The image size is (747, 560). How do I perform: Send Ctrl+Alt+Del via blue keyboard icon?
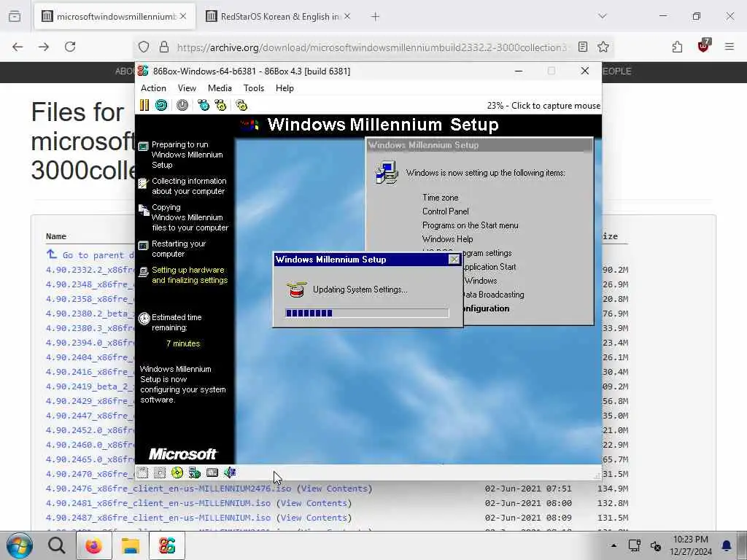pos(204,105)
